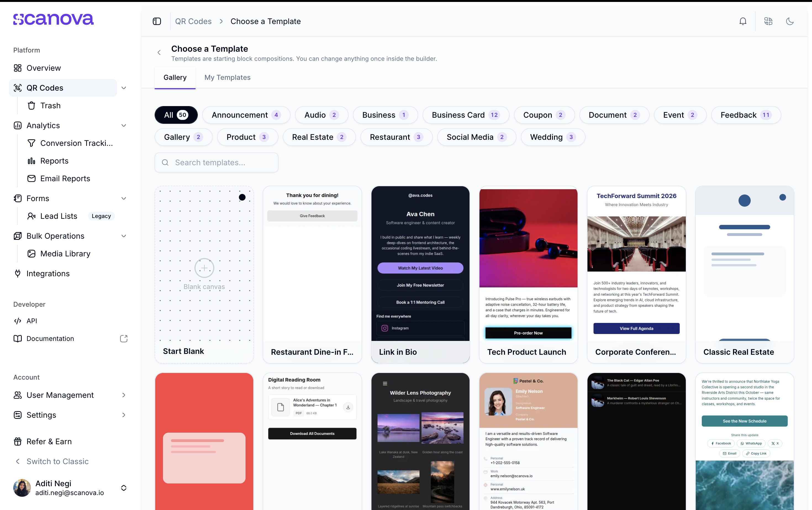Filter by Social Media category

tap(476, 137)
